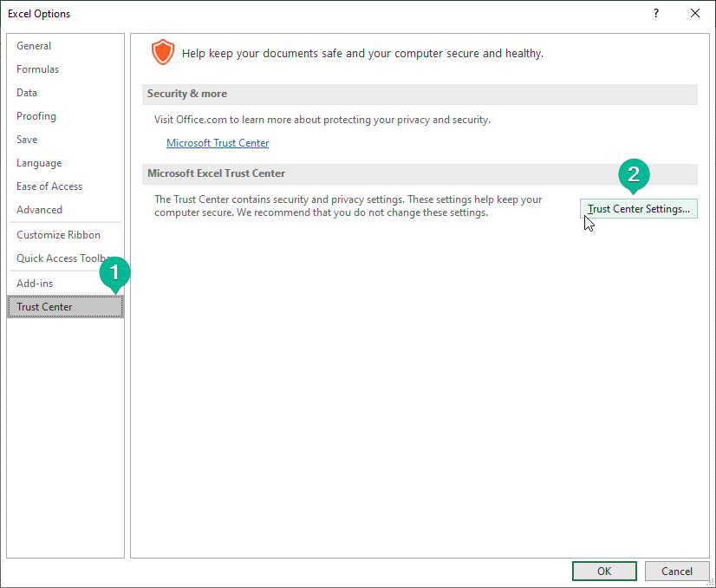
Task: Select the Save options category
Action: click(65, 140)
